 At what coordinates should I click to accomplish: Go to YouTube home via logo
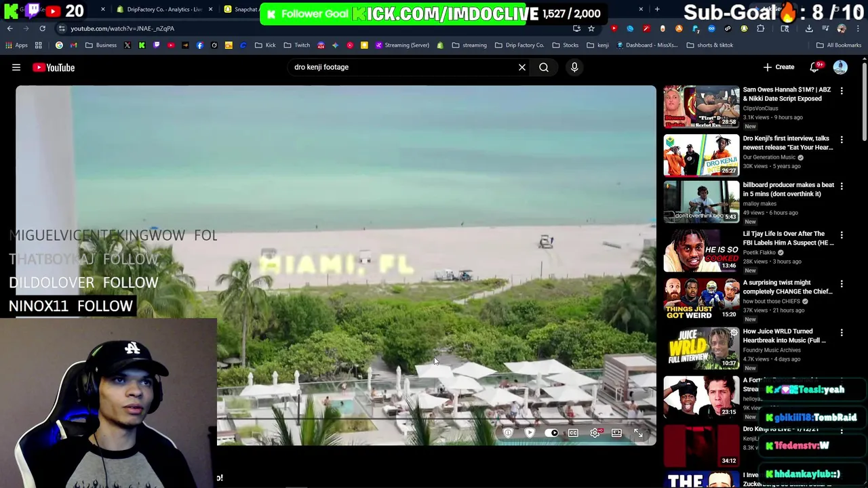click(54, 67)
